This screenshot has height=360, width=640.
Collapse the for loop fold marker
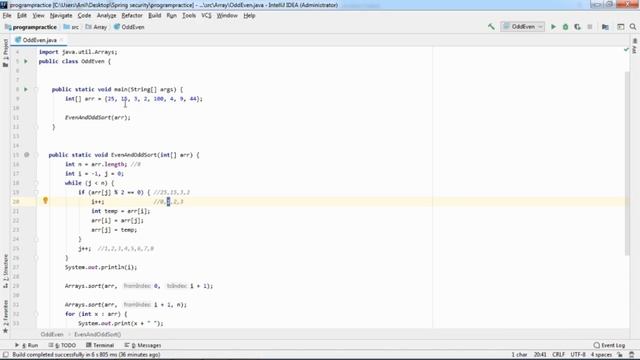(36, 314)
